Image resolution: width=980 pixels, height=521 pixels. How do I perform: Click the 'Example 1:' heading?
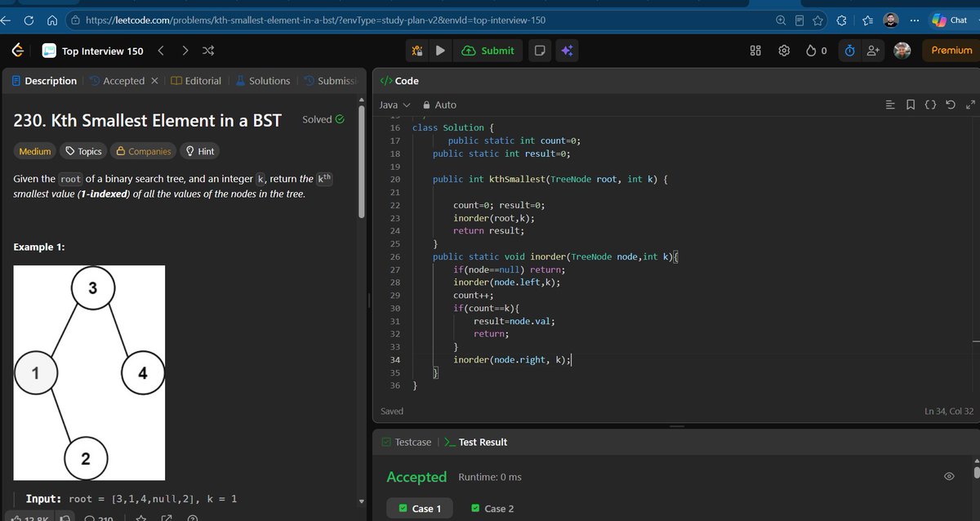click(x=39, y=247)
